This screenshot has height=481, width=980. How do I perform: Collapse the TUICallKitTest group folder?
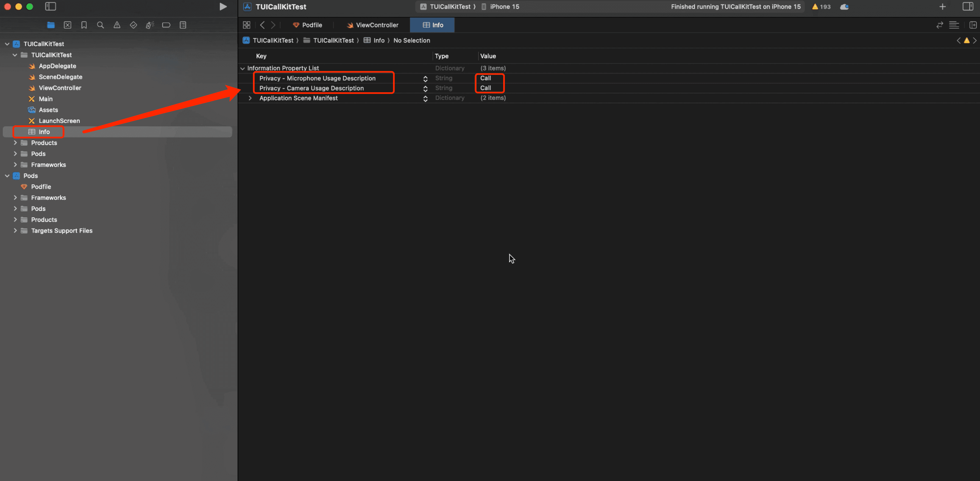[15, 55]
